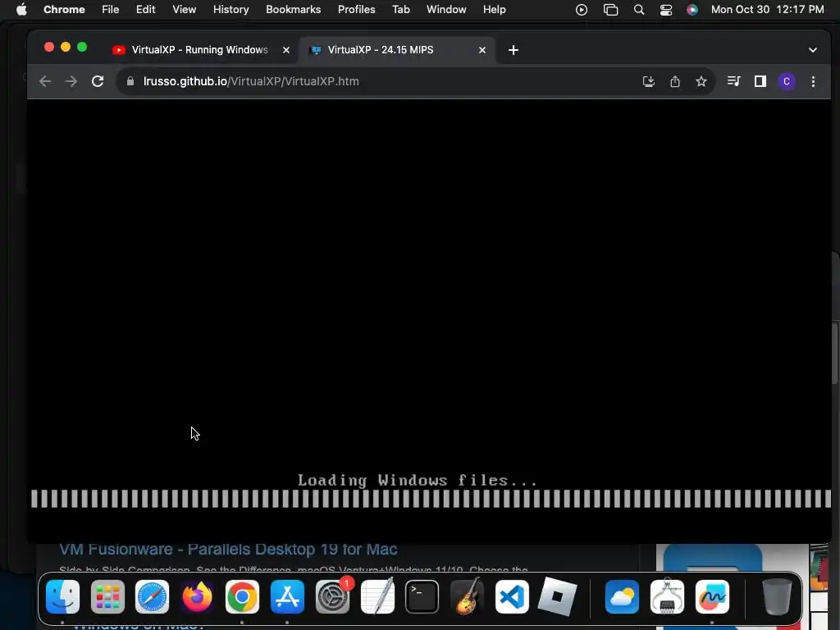Open Finder from the Dock

[62, 596]
